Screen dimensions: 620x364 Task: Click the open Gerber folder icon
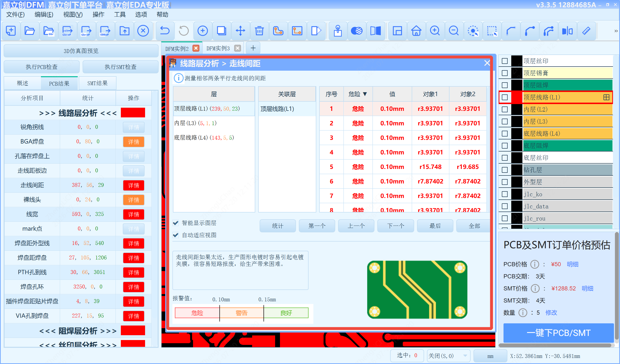point(49,31)
